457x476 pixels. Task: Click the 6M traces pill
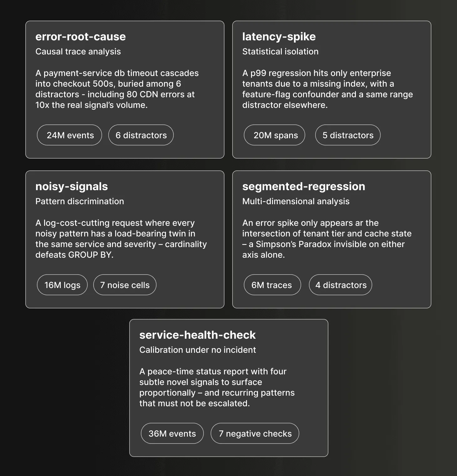coord(272,285)
